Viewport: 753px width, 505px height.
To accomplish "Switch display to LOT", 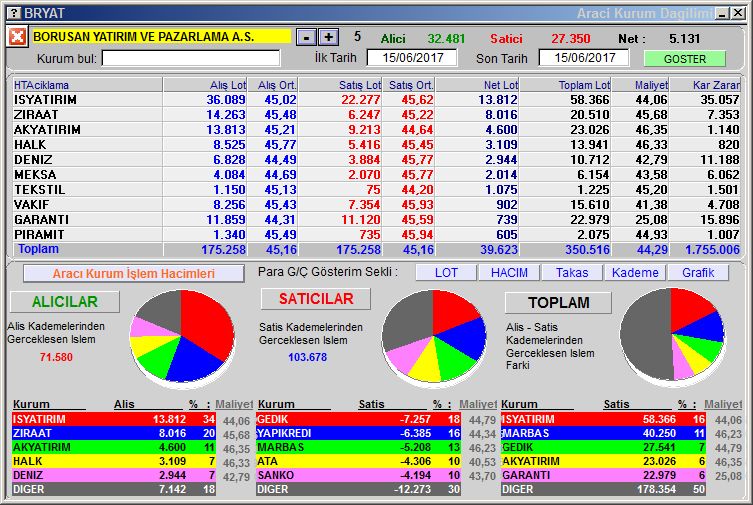I will pos(446,273).
